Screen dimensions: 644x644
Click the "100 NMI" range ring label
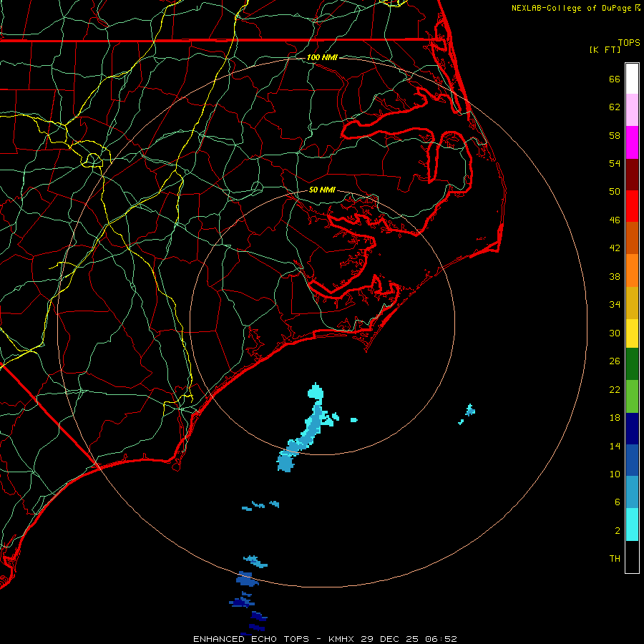pyautogui.click(x=322, y=57)
